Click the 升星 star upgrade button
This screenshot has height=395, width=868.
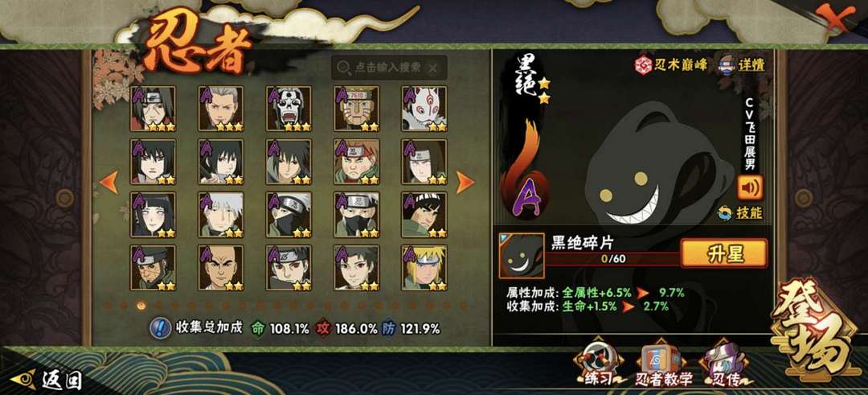click(723, 253)
